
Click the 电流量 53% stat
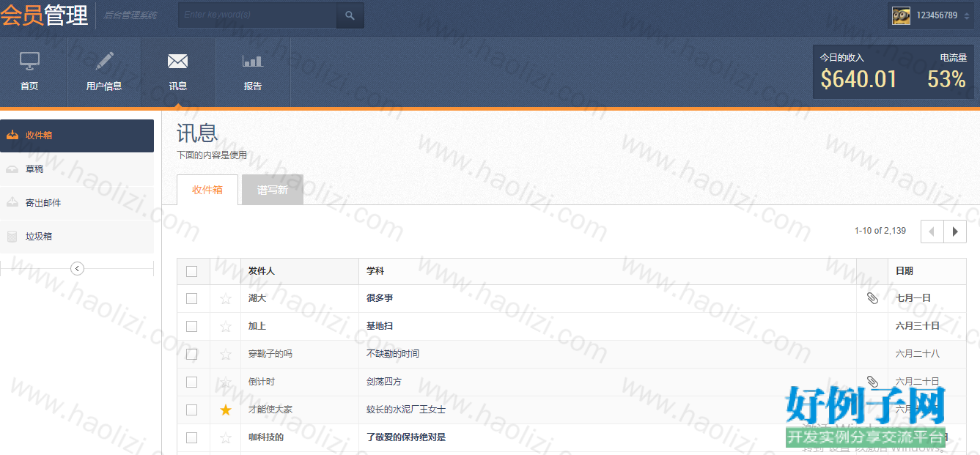(x=947, y=72)
